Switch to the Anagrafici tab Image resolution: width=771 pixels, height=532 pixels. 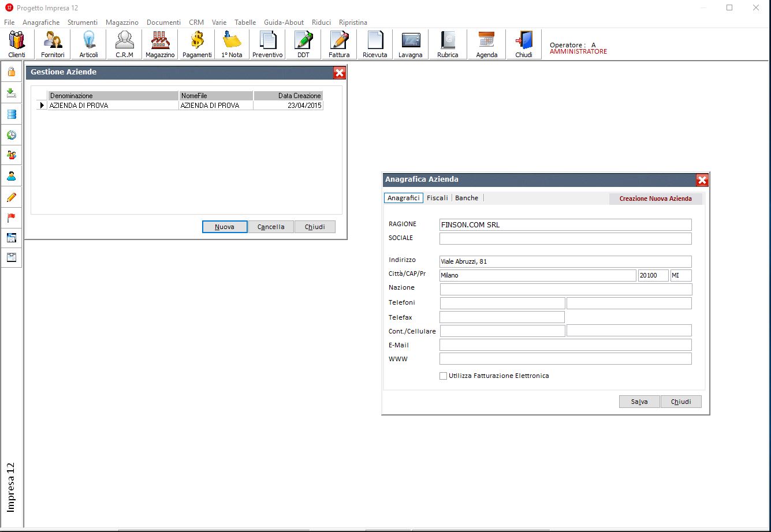(404, 198)
